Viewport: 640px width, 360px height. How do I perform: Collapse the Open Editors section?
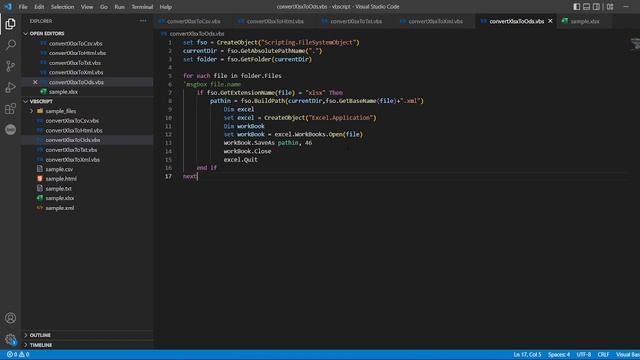point(47,33)
